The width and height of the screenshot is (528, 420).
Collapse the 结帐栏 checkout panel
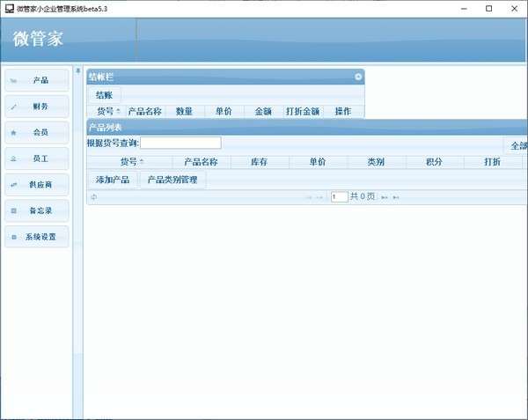(358, 77)
